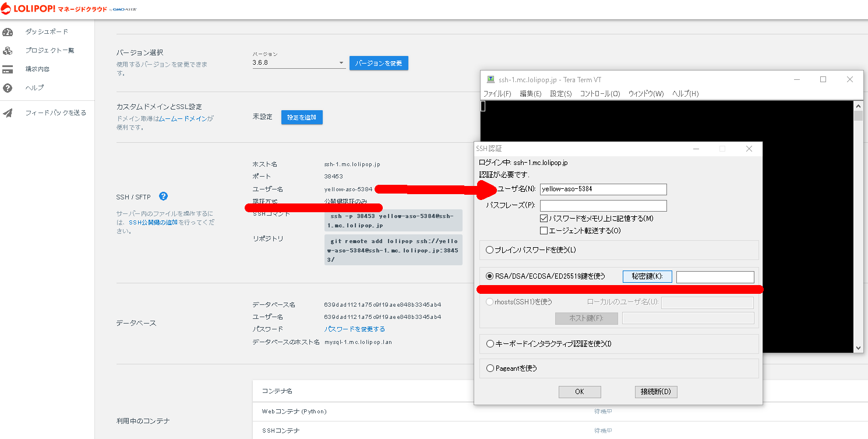Click the private key path field
Screen dimensions: 868x439
coord(715,278)
